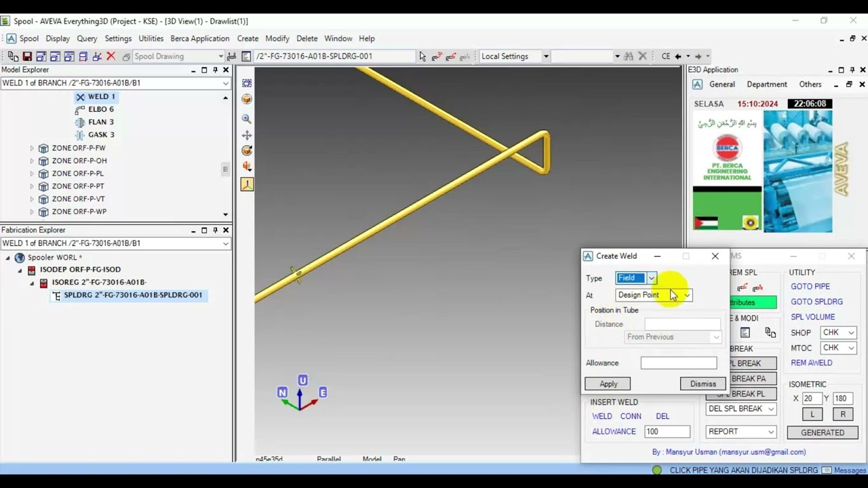Image resolution: width=868 pixels, height=488 pixels.
Task: Click the red X delete toolbar icon
Action: (111, 56)
